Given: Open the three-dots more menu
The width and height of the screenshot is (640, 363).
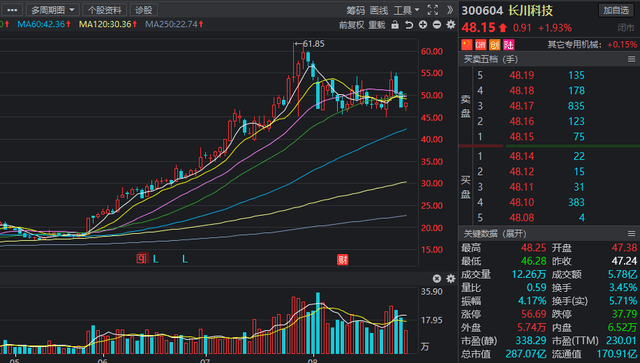Looking at the screenshot, I should tap(12, 10).
